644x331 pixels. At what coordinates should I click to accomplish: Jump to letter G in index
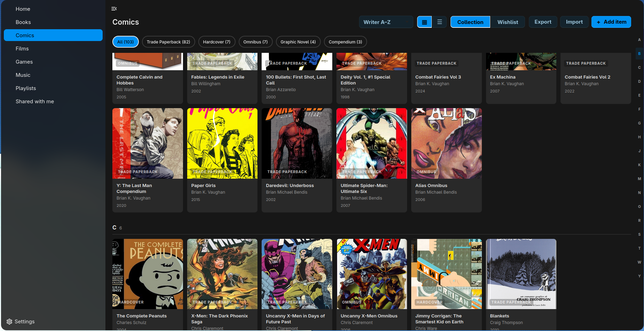click(x=639, y=123)
